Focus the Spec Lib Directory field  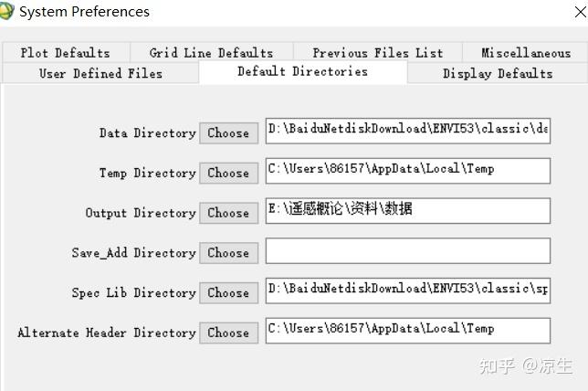coord(407,291)
